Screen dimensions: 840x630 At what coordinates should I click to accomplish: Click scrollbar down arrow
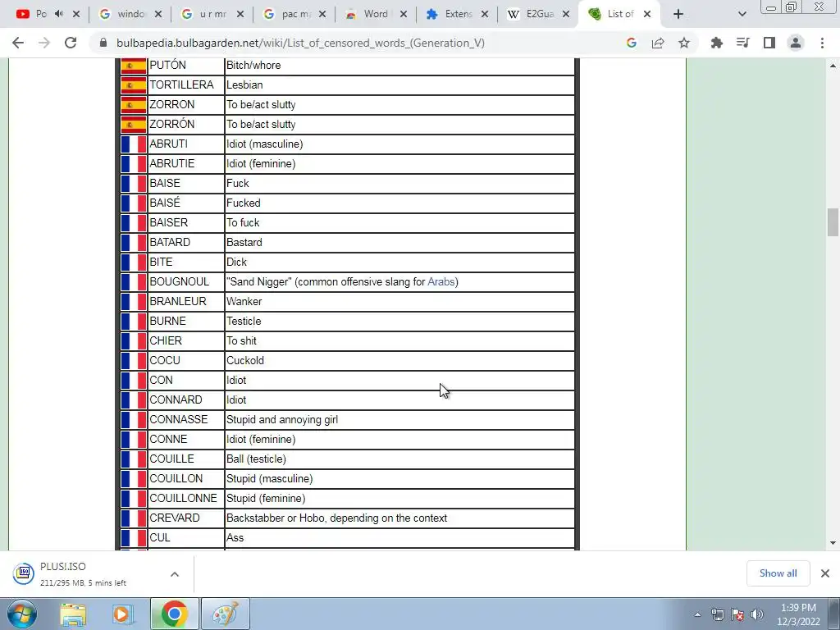pos(833,543)
